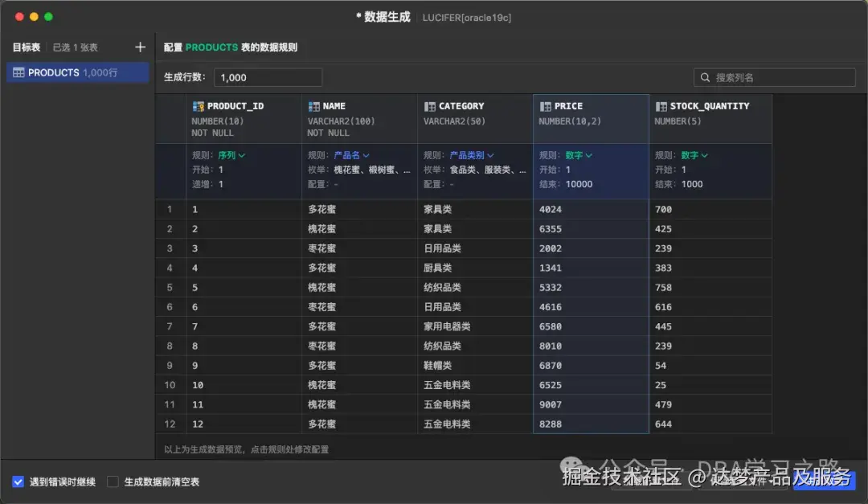This screenshot has width=868, height=504.
Task: Open the 数字 rule dropdown for PRICE
Action: (x=573, y=154)
